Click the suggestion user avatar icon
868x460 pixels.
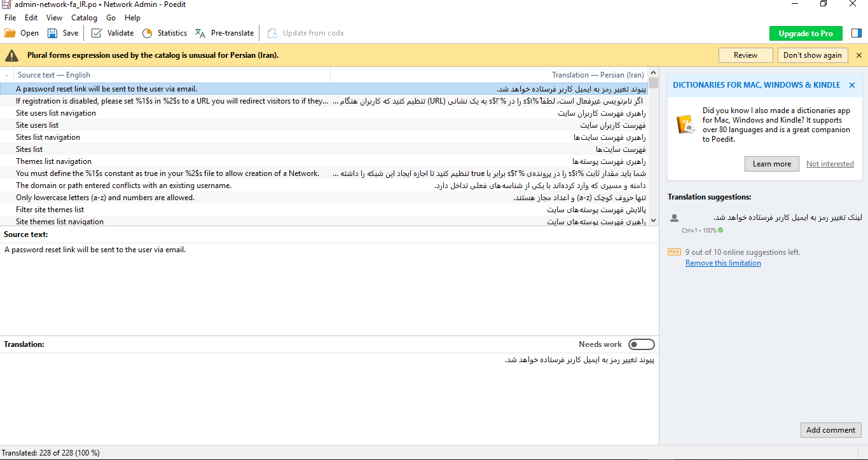click(x=674, y=218)
